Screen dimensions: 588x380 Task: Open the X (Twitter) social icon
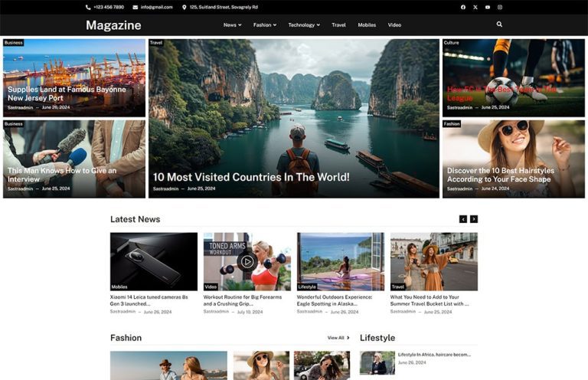pos(475,7)
